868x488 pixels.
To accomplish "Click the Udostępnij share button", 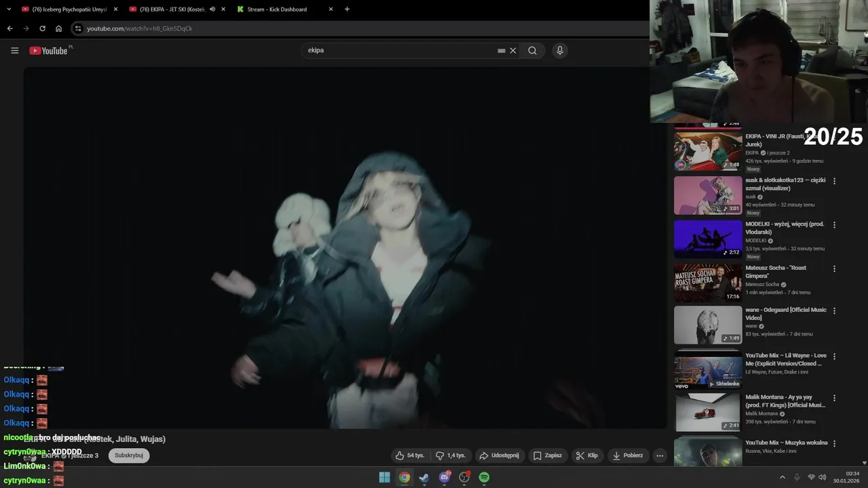I will pyautogui.click(x=499, y=455).
